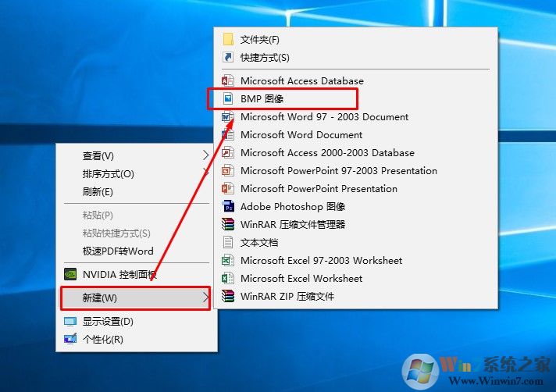Click the BMP 图像 picture icon
The width and height of the screenshot is (556, 392).
click(x=228, y=98)
